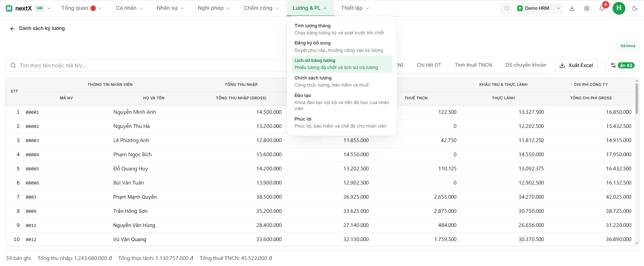
Task: Go back using the arrow icon
Action: click(12, 29)
